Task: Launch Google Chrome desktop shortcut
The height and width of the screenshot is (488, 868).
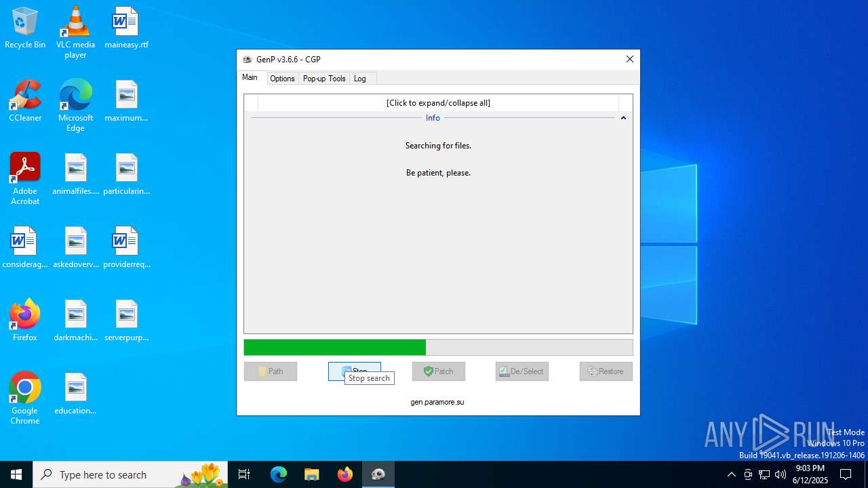Action: [25, 399]
